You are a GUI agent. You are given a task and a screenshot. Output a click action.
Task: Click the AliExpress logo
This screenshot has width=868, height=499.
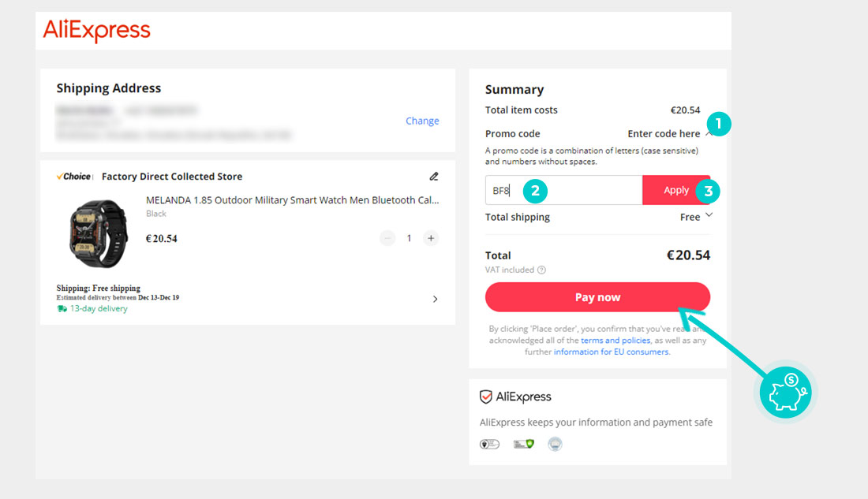(97, 30)
